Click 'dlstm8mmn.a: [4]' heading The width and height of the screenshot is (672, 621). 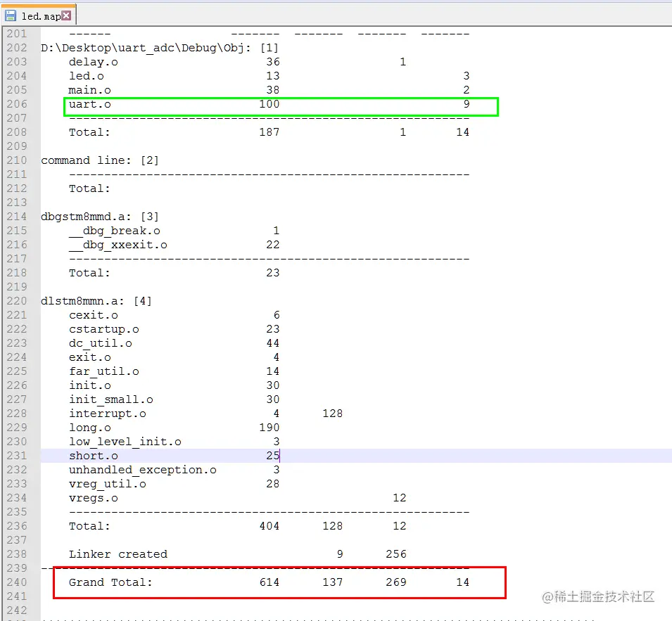pos(96,301)
